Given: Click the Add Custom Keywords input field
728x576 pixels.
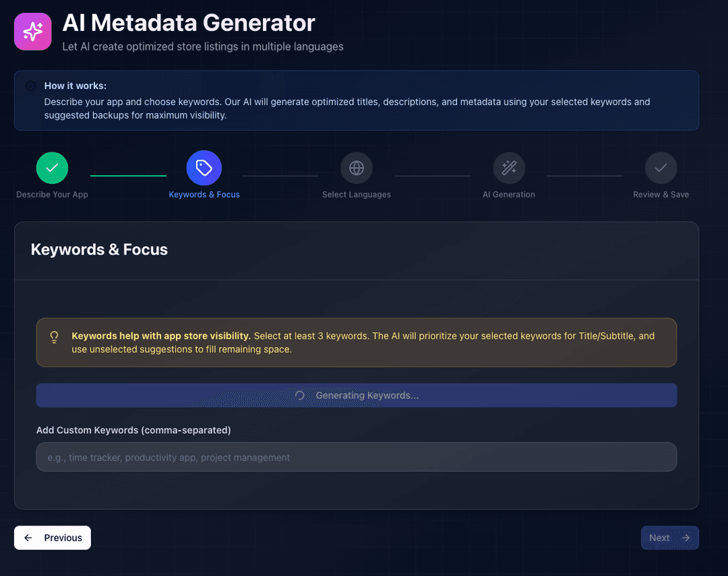Looking at the screenshot, I should pos(357,457).
